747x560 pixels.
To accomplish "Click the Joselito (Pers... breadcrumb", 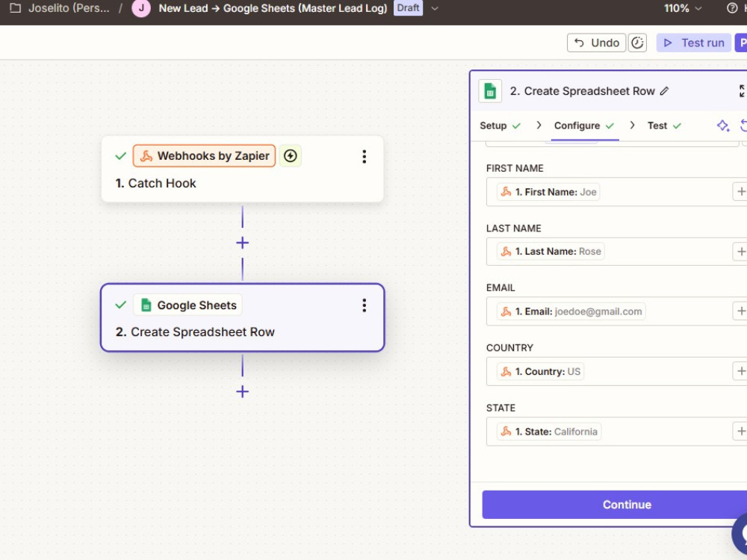I will 69,8.
